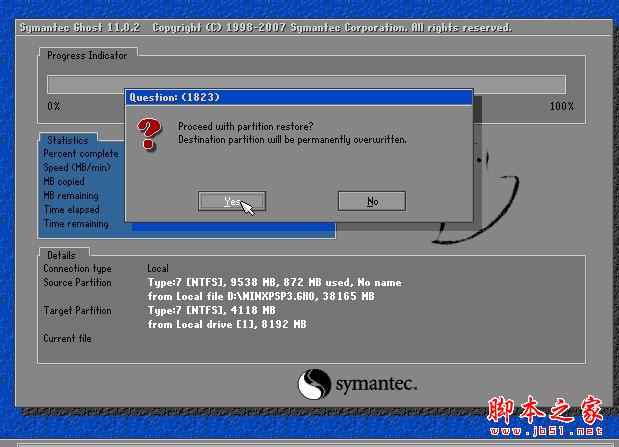Click 'Percent complete' statistic label
This screenshot has height=447, width=619.
point(81,154)
